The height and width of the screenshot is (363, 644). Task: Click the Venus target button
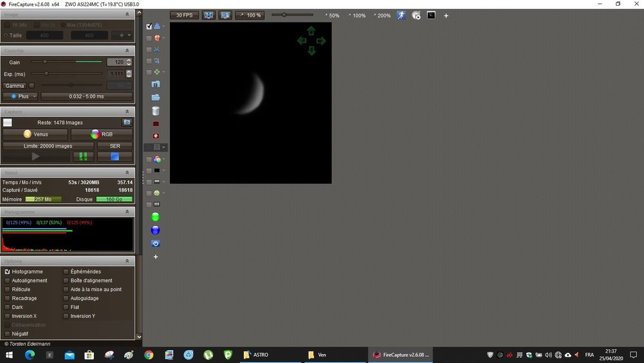(x=35, y=135)
